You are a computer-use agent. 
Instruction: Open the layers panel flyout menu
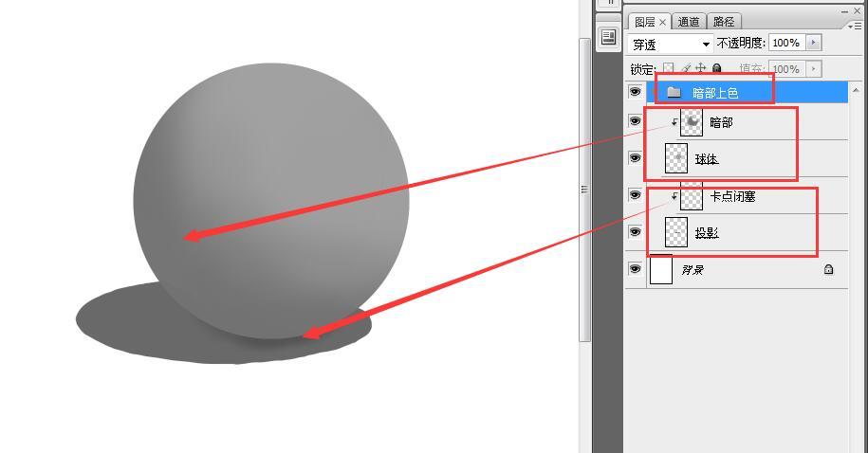[x=856, y=26]
